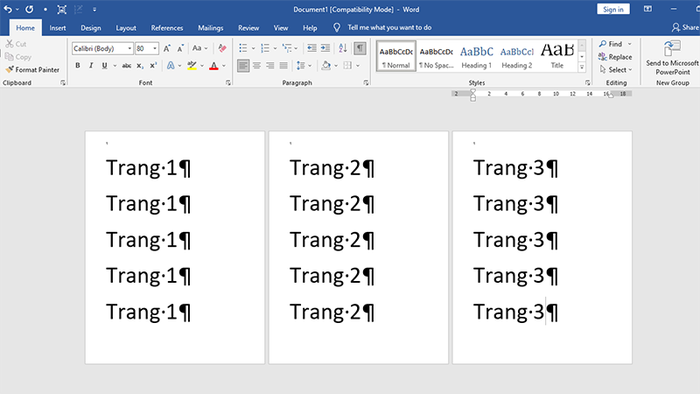Select the Clear All Formatting icon
The image size is (700, 394).
pos(222,48)
